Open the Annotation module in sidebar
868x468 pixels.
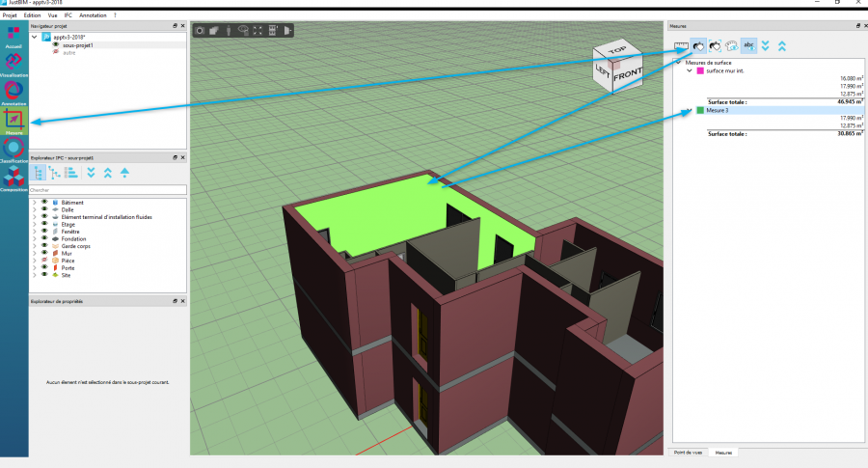(x=14, y=93)
